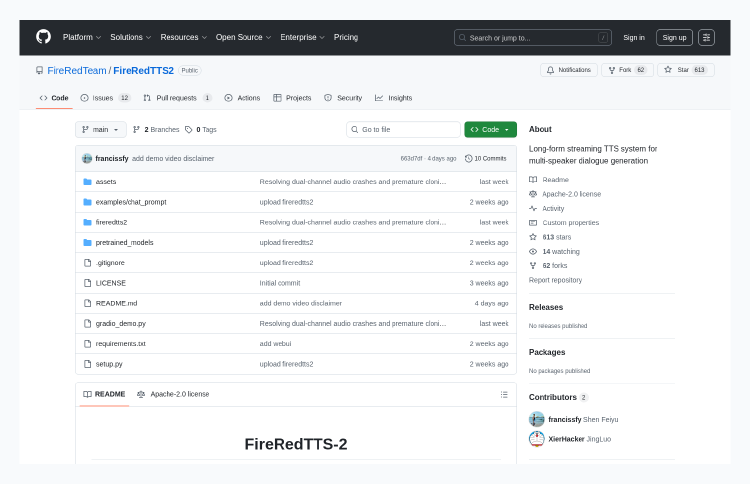
Task: Expand the green Code dropdown
Action: tap(490, 129)
